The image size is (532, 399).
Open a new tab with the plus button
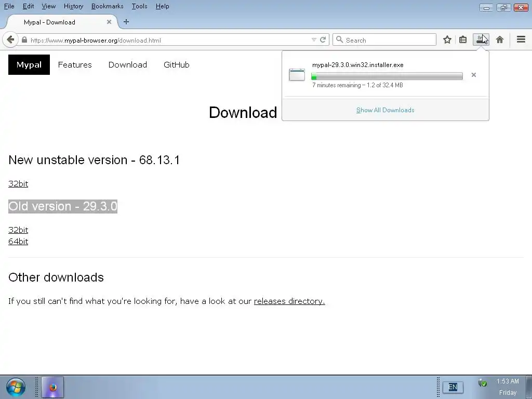pos(126,22)
